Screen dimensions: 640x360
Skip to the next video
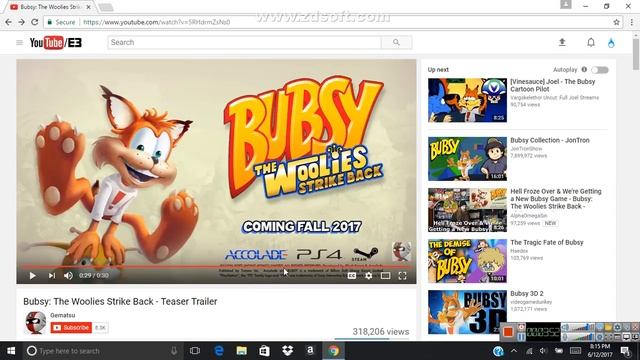51,276
